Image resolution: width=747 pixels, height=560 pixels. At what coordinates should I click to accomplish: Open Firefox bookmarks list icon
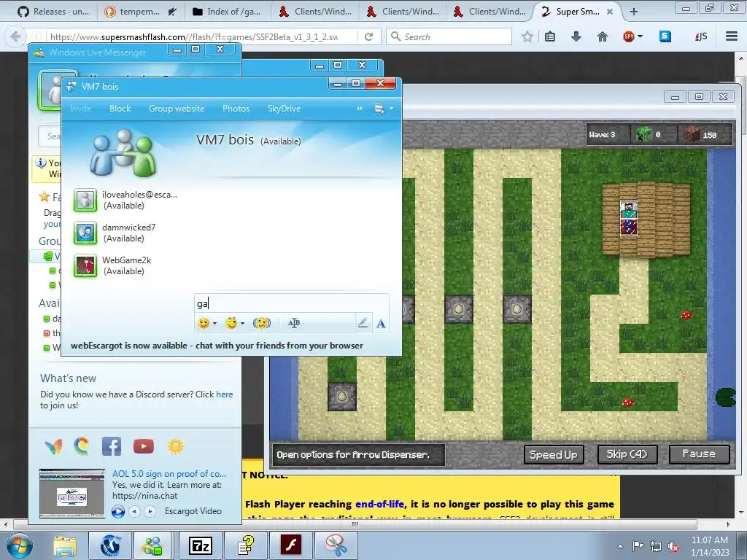coord(550,36)
